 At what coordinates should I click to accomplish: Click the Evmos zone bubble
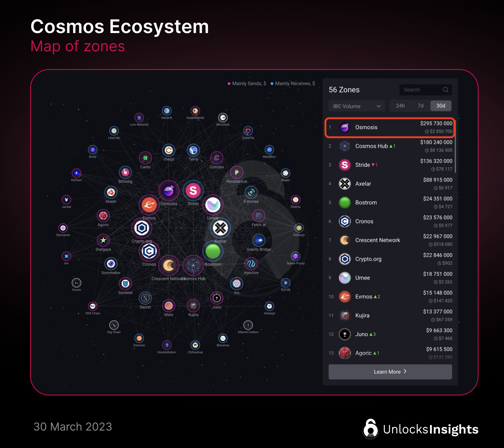149,205
